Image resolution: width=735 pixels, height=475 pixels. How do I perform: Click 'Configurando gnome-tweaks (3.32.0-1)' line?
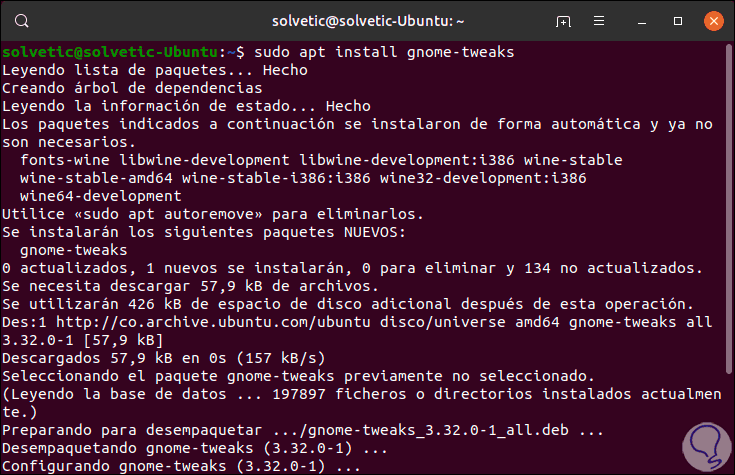pyautogui.click(x=181, y=466)
